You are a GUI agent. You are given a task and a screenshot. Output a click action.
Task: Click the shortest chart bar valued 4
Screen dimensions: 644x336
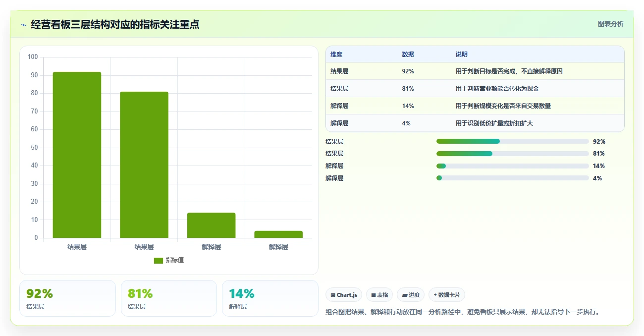[278, 234]
